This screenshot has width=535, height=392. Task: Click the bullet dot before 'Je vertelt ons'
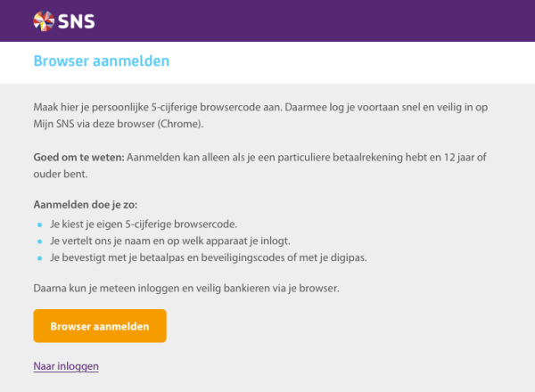(x=39, y=241)
